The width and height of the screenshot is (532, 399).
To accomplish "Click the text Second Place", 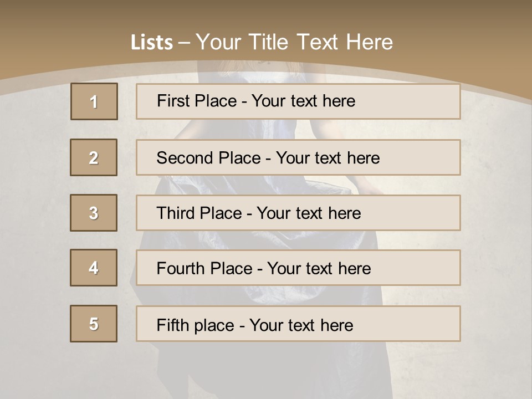I will click(209, 158).
